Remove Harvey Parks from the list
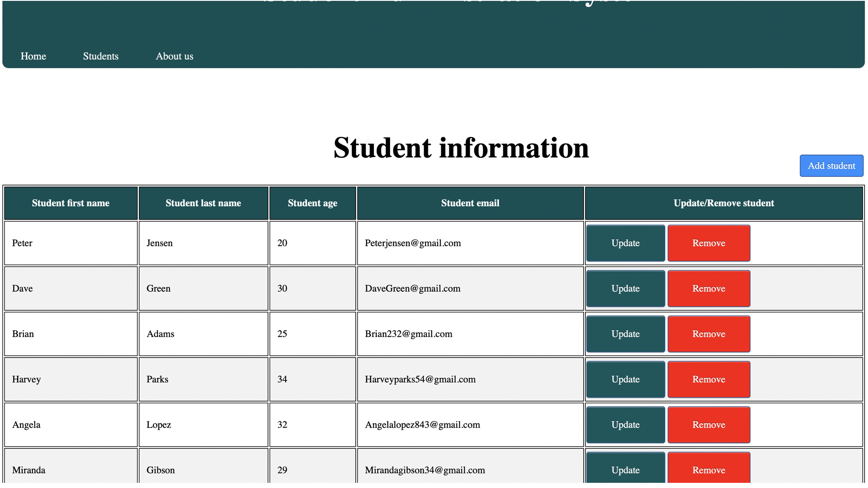 [708, 380]
